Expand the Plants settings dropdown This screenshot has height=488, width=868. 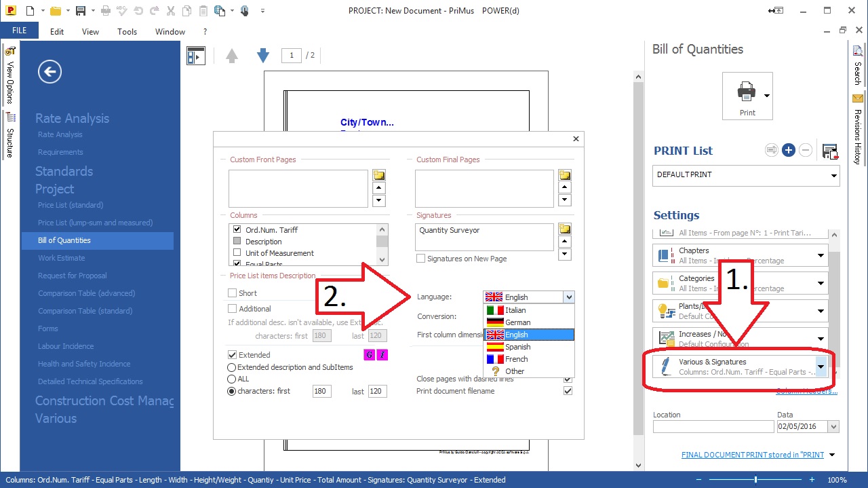point(821,312)
